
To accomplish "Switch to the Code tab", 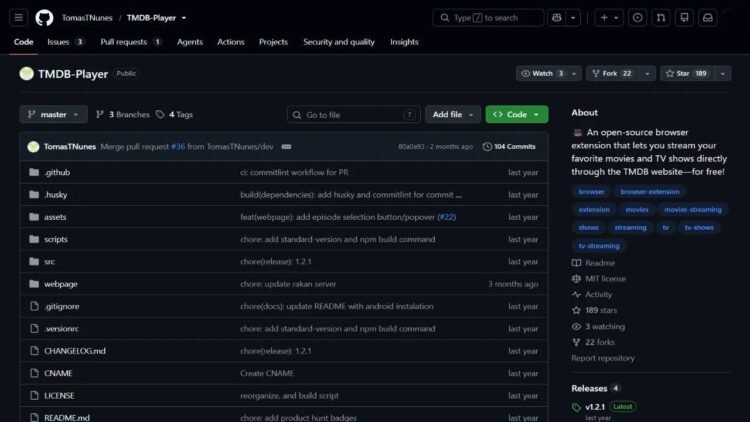I will pyautogui.click(x=23, y=42).
